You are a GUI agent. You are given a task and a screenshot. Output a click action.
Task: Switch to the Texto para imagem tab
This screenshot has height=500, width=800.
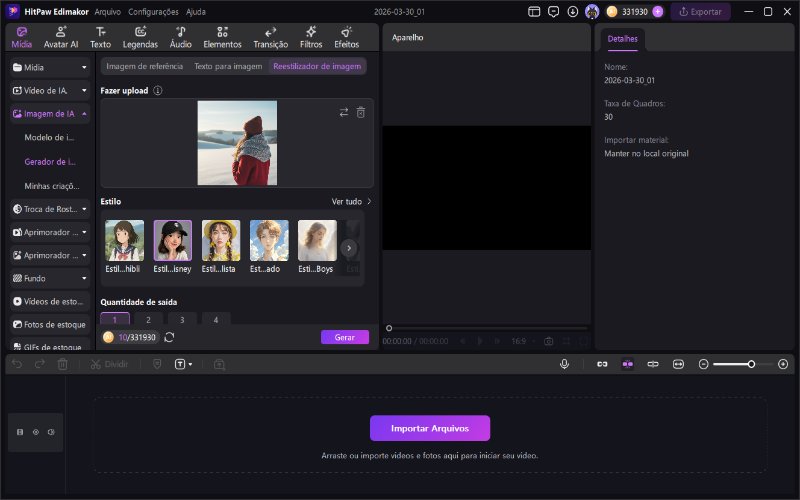(x=227, y=66)
